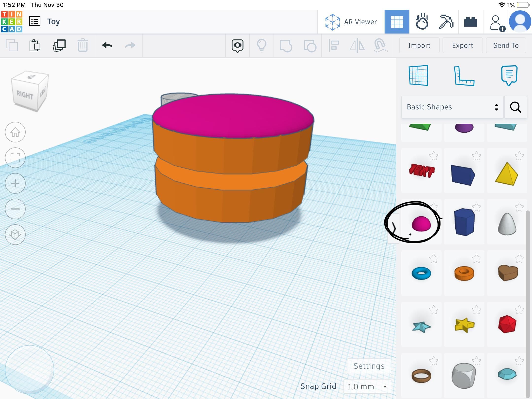Screen dimensions: 532x399
Task: Expand the Basic Shapes category dropdown
Action: click(452, 107)
